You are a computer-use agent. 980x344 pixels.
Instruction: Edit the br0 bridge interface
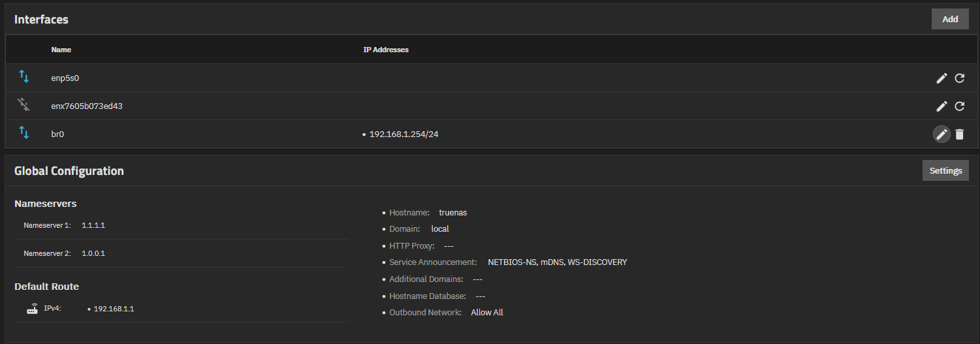[941, 134]
